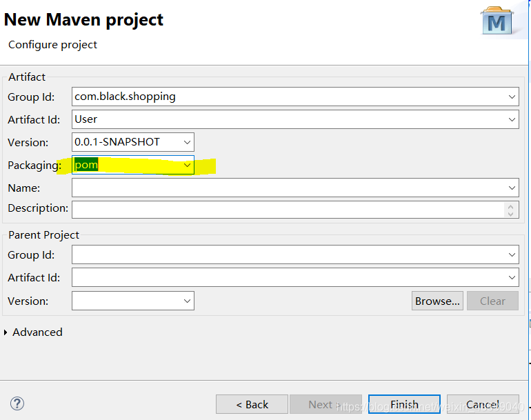Click the selected pom text in Packaging

86,165
